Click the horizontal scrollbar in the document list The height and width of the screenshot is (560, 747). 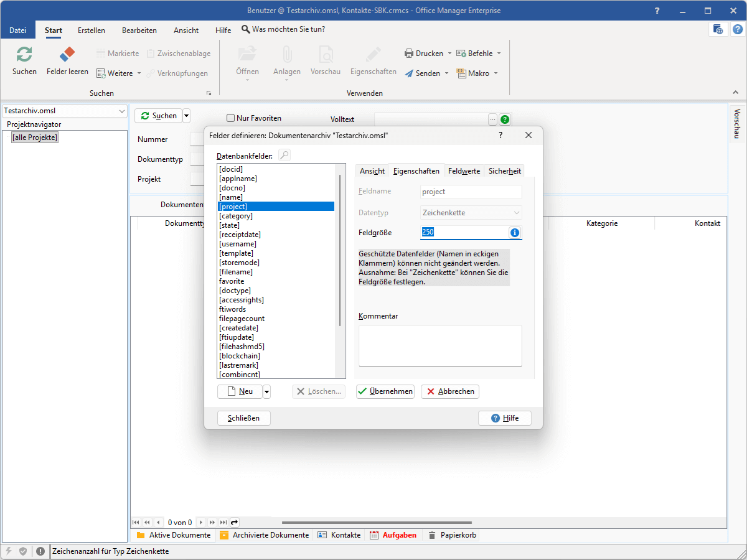coord(377,523)
